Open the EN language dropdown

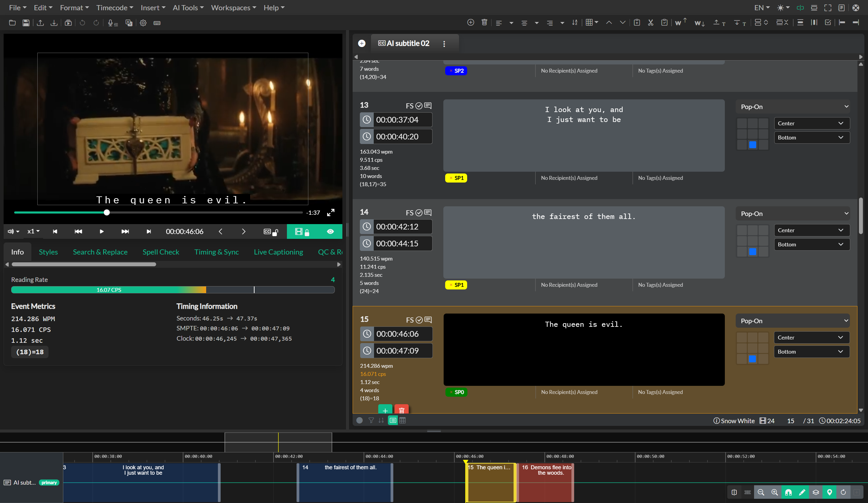pyautogui.click(x=762, y=8)
